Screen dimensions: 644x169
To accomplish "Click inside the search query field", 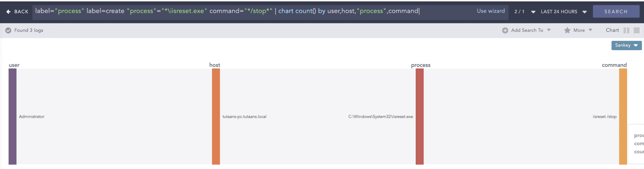I will [x=252, y=11].
